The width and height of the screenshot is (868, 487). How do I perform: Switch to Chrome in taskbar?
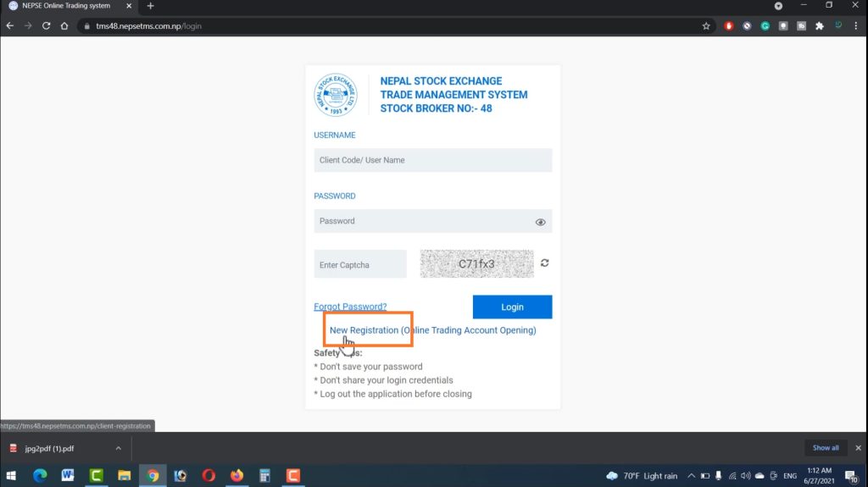click(x=153, y=475)
